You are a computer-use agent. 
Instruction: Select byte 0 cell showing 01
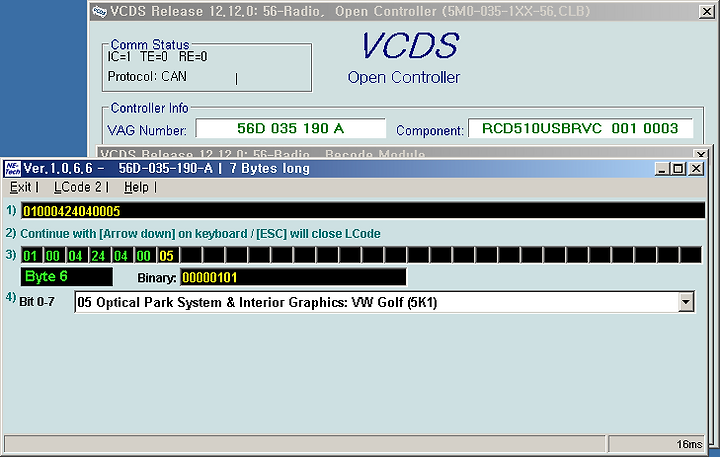(x=31, y=255)
